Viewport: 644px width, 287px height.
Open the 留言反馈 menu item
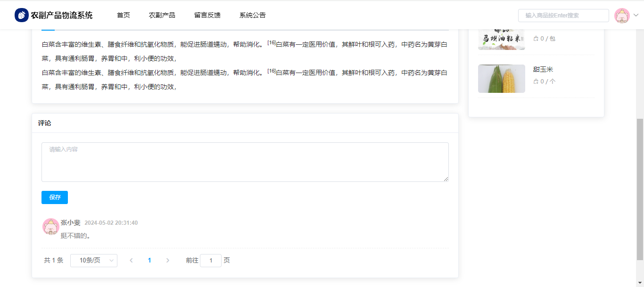tap(207, 15)
